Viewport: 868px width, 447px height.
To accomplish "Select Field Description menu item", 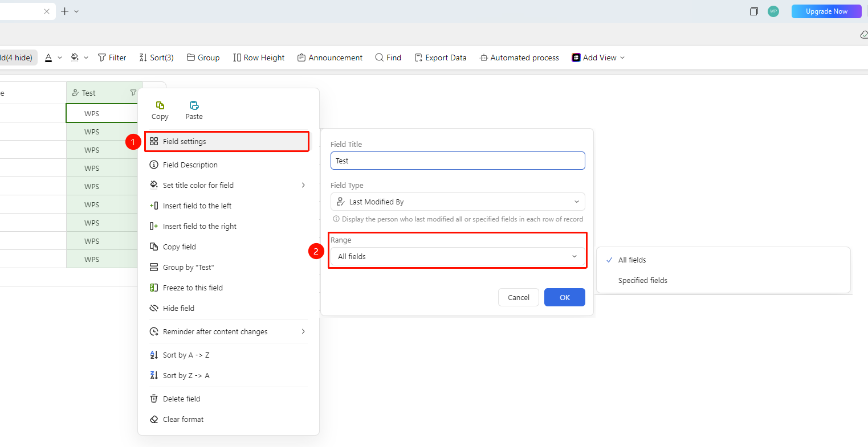I will [229, 165].
